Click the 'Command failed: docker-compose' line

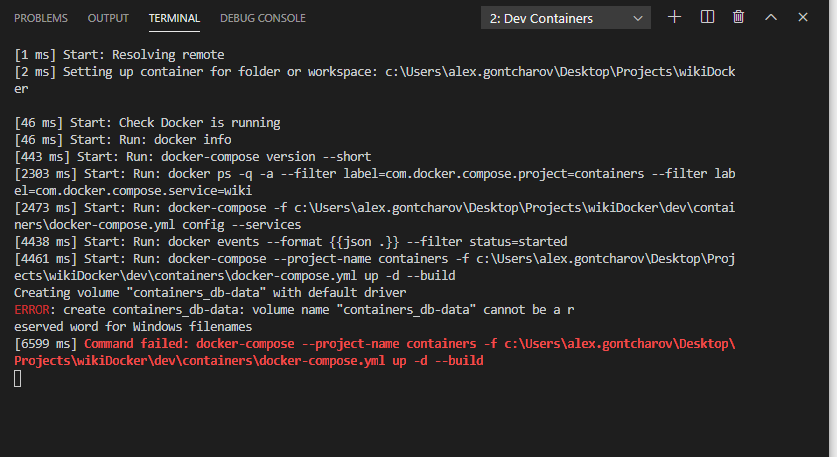(x=375, y=352)
